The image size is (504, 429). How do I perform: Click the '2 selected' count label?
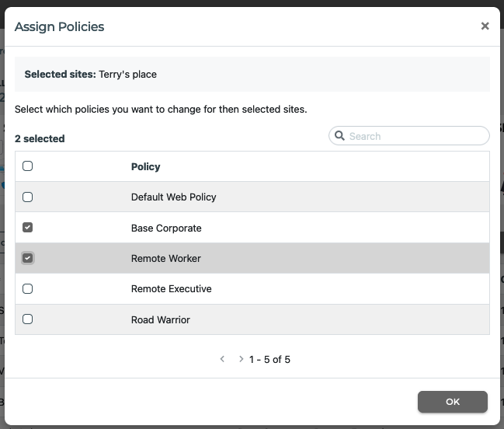[40, 138]
